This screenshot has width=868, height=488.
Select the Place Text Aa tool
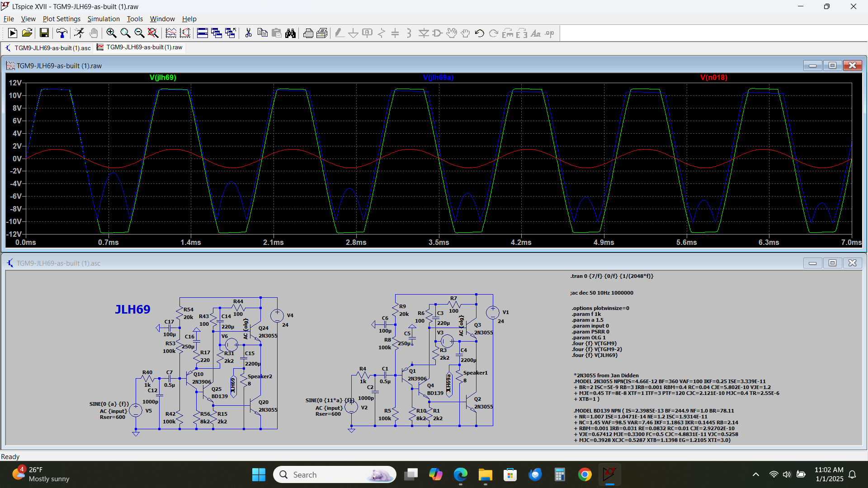click(x=535, y=33)
